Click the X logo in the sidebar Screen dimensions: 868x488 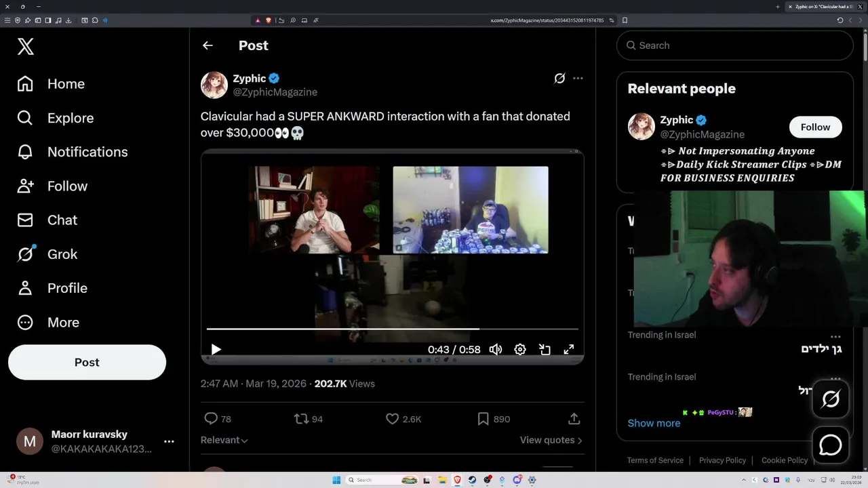[x=25, y=46]
